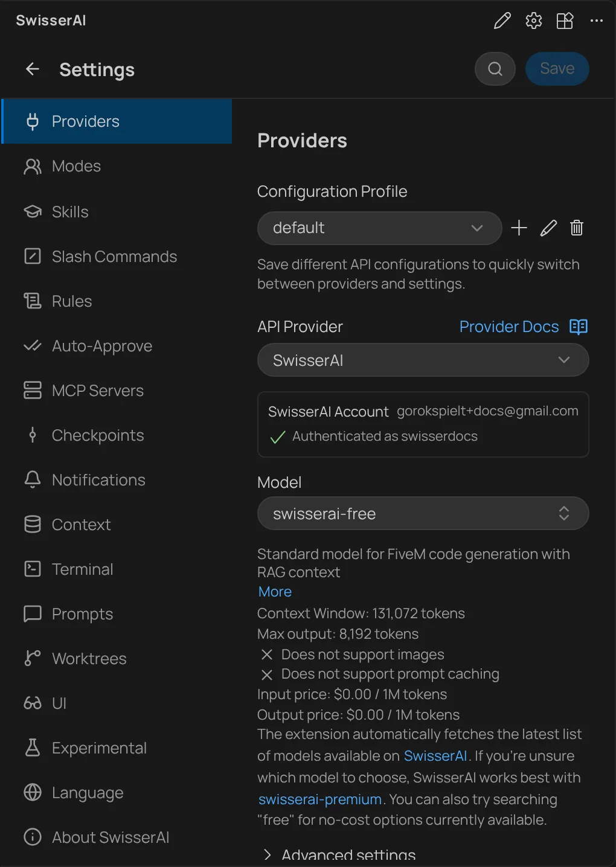Open settings via the gear icon
The image size is (616, 867).
coord(534,21)
